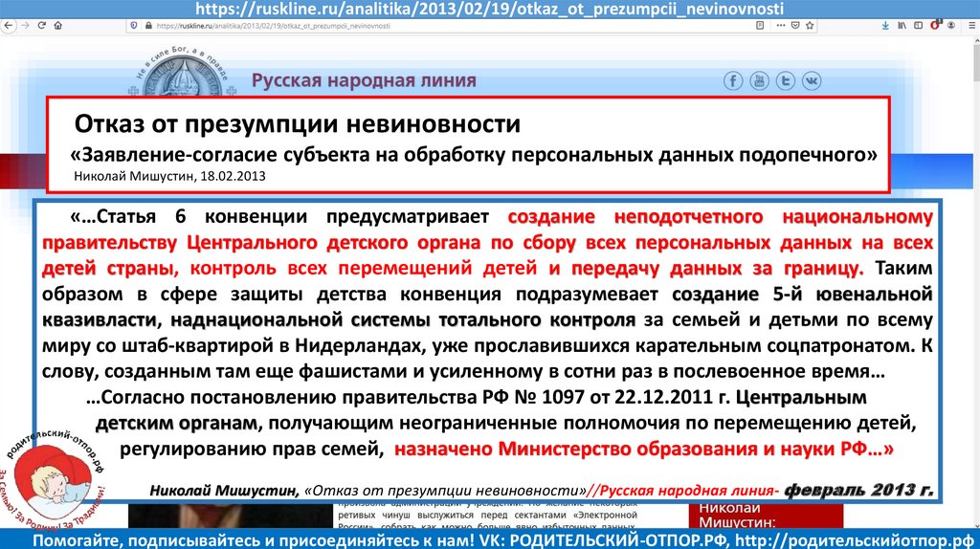Image resolution: width=980 pixels, height=549 pixels.
Task: Click the Русская народная линия site title
Action: point(364,80)
